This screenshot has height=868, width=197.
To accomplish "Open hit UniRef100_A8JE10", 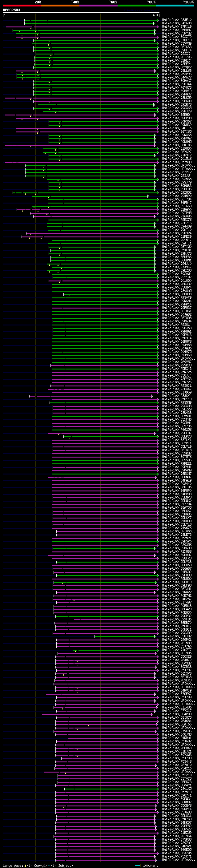I will tap(176, 20).
